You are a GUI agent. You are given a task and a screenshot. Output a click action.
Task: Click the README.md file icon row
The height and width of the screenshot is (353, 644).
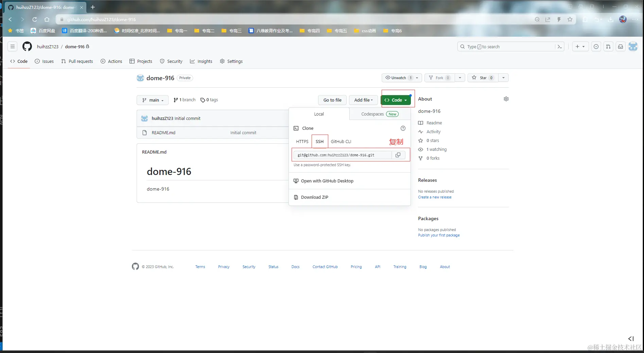click(x=144, y=133)
